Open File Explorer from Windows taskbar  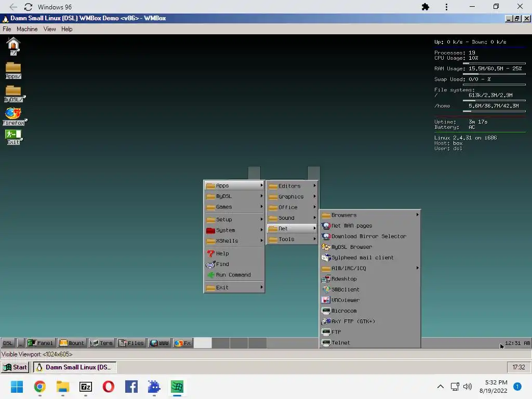[63, 387]
